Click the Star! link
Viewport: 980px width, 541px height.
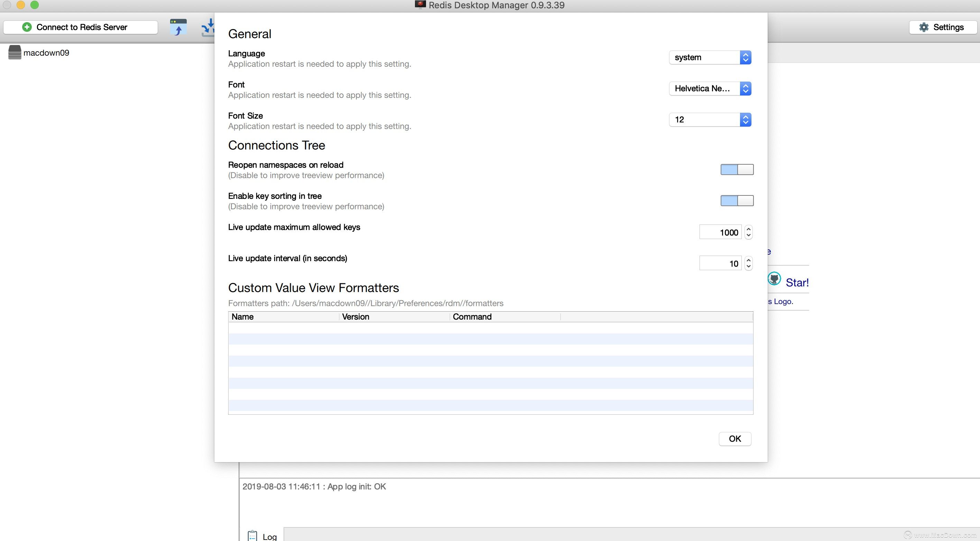[x=797, y=283]
